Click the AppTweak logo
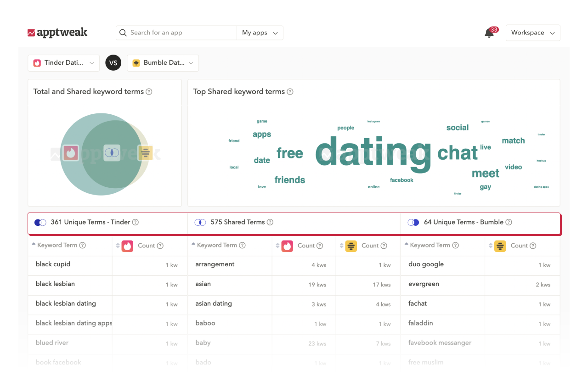Viewport: 588px width, 392px height. 57,33
